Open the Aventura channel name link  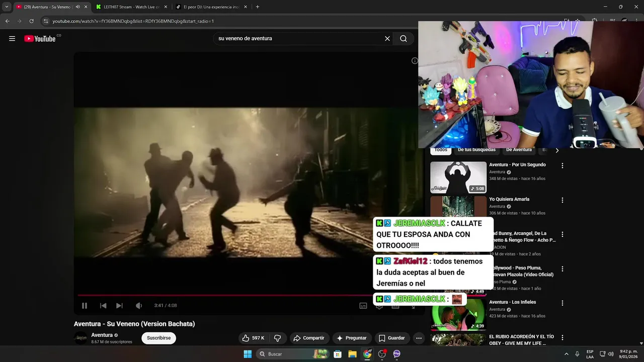pyautogui.click(x=102, y=335)
